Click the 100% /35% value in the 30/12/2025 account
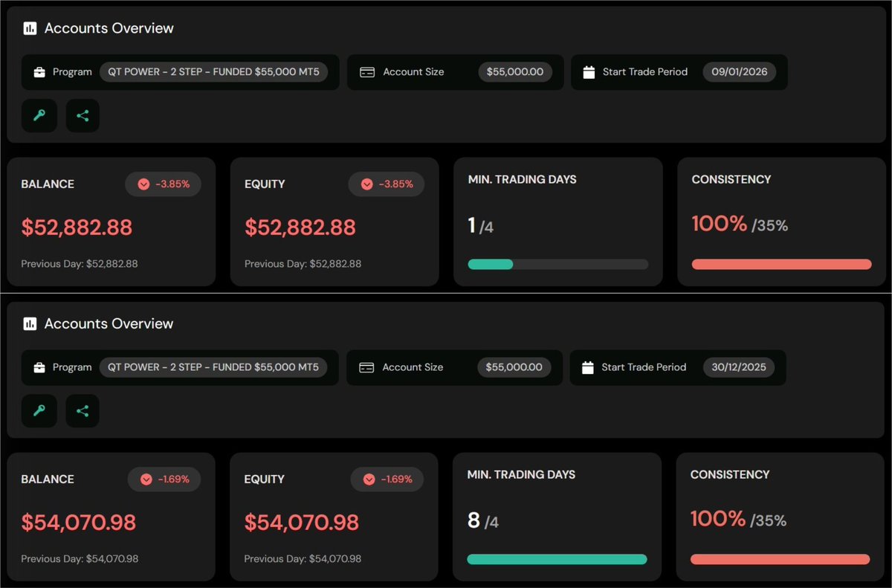Image resolution: width=892 pixels, height=588 pixels. tap(738, 520)
